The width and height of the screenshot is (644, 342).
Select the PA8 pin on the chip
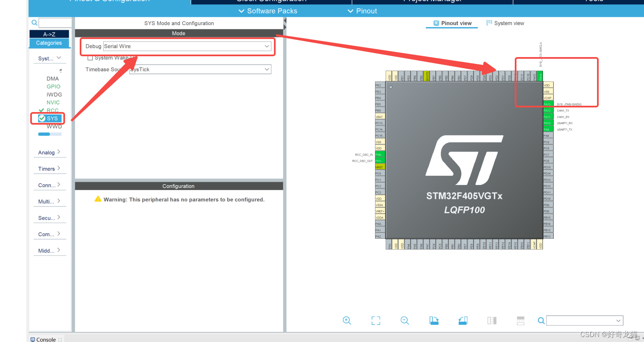pos(548,136)
